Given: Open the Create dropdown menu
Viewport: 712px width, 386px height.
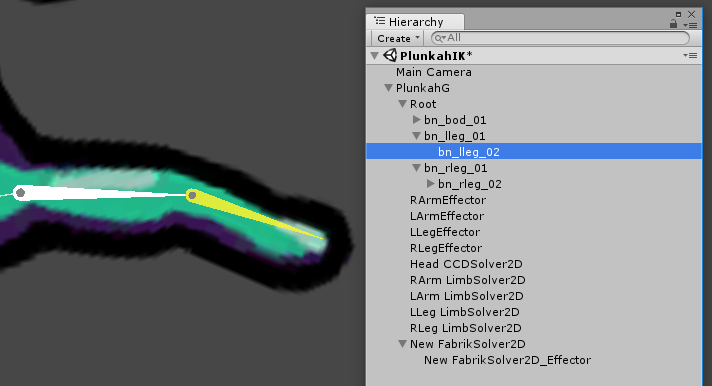Looking at the screenshot, I should click(399, 38).
